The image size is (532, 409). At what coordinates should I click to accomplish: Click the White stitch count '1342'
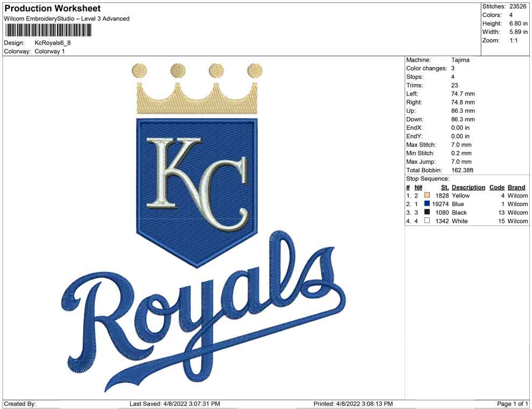442,221
